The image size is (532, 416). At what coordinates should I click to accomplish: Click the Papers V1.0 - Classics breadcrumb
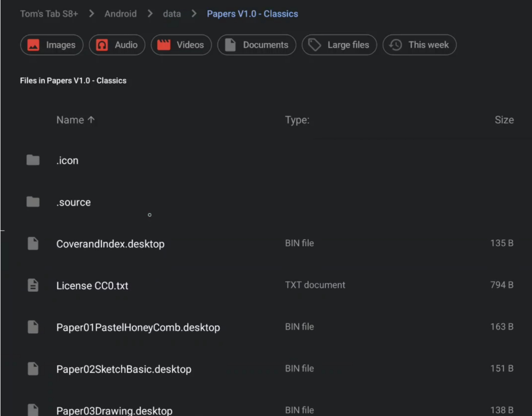click(252, 14)
